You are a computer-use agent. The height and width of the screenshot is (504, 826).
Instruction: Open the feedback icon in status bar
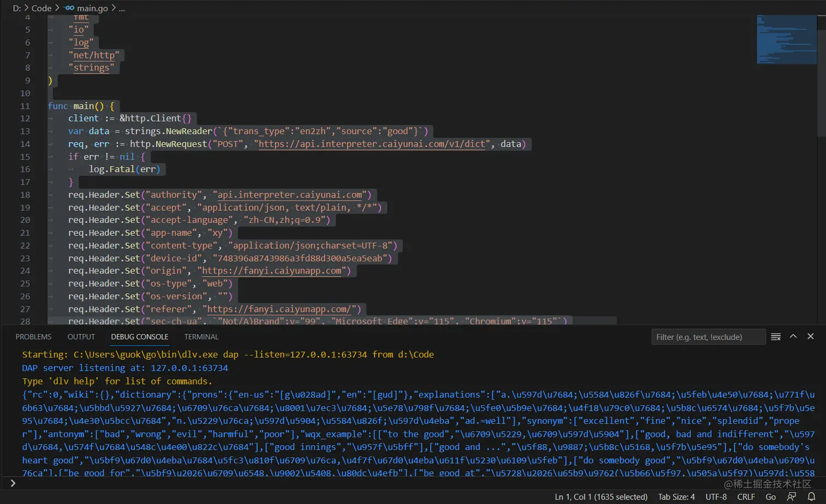point(791,496)
